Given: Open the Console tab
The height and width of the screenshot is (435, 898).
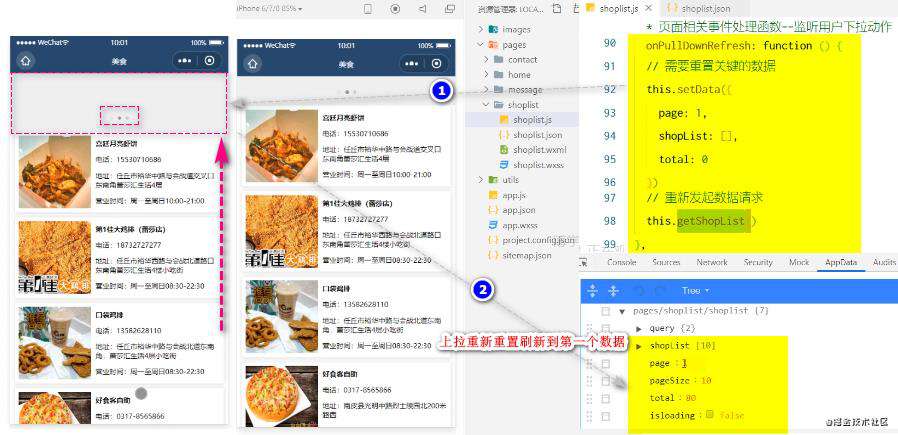Looking at the screenshot, I should pos(621,262).
